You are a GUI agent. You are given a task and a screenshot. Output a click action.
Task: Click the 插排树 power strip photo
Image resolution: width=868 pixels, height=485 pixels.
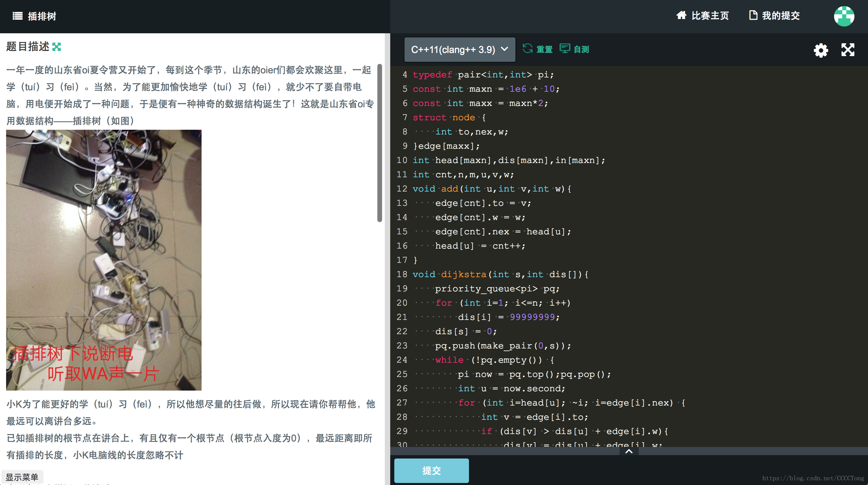104,260
